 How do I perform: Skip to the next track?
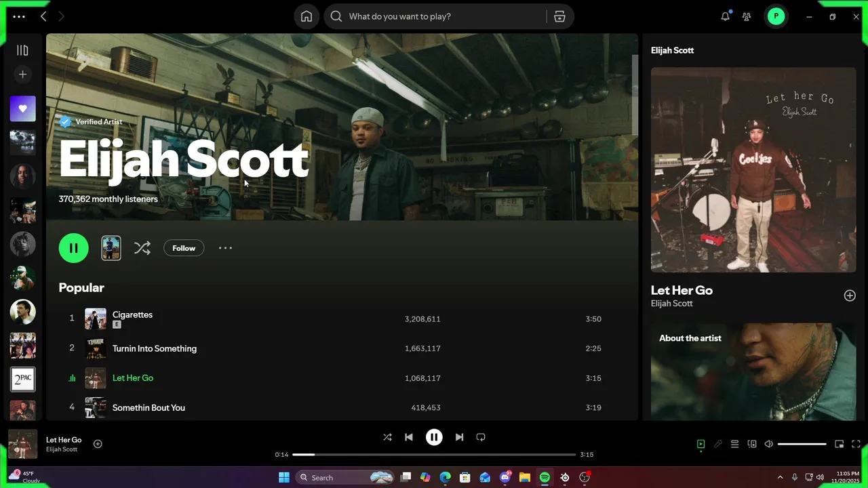[x=459, y=437]
